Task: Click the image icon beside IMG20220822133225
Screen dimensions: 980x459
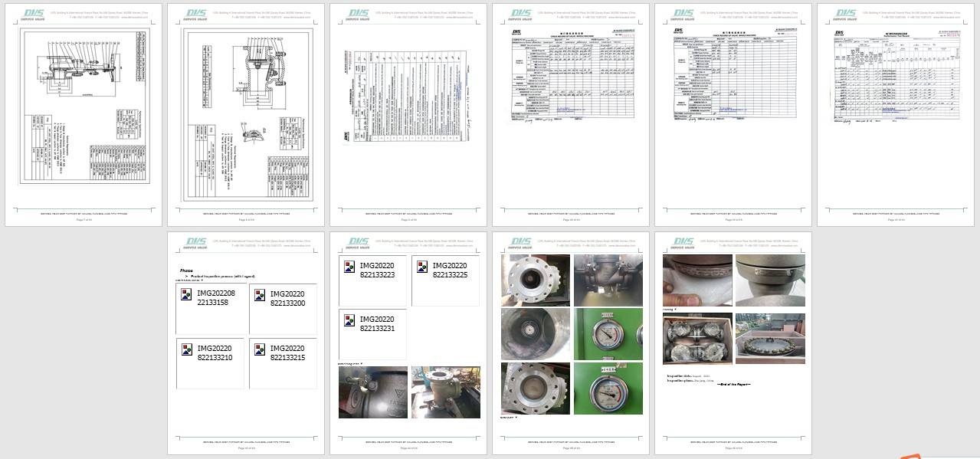Action: [x=422, y=267]
